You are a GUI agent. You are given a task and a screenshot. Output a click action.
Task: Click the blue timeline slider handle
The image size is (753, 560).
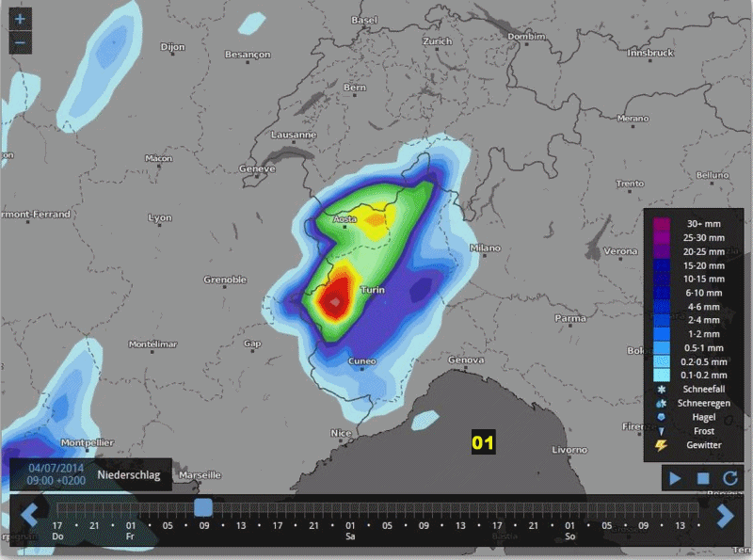202,507
